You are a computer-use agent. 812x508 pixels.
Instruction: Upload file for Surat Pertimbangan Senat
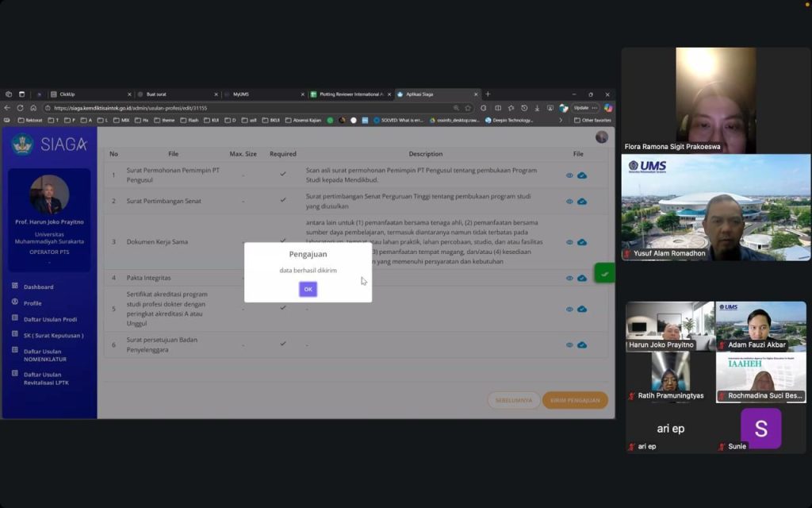(x=582, y=202)
